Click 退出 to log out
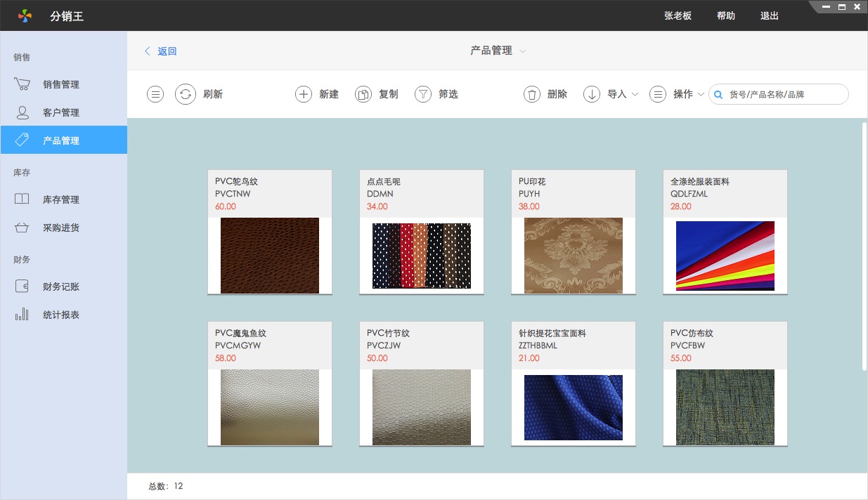This screenshot has width=868, height=500. click(770, 15)
